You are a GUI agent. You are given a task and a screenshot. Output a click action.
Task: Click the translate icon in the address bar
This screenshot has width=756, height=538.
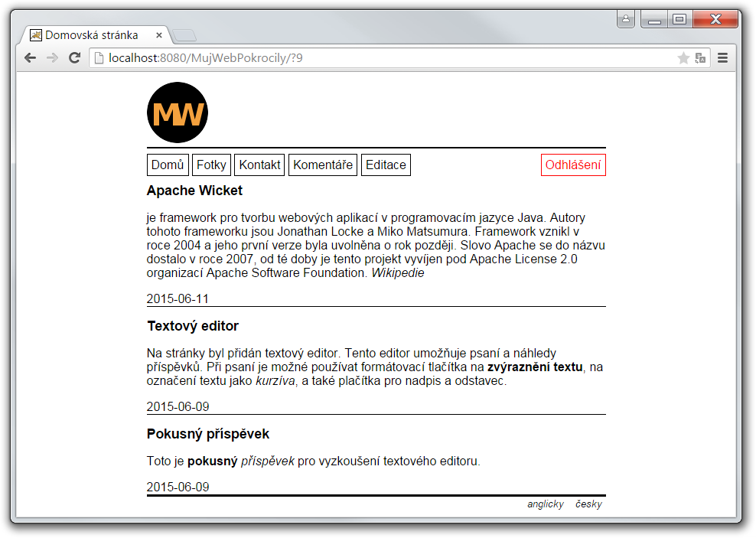(699, 57)
